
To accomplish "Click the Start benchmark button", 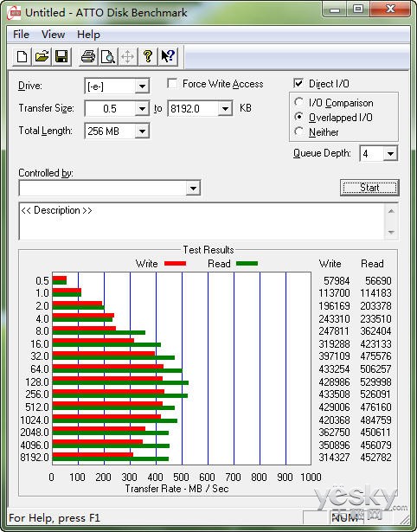I will coord(369,188).
